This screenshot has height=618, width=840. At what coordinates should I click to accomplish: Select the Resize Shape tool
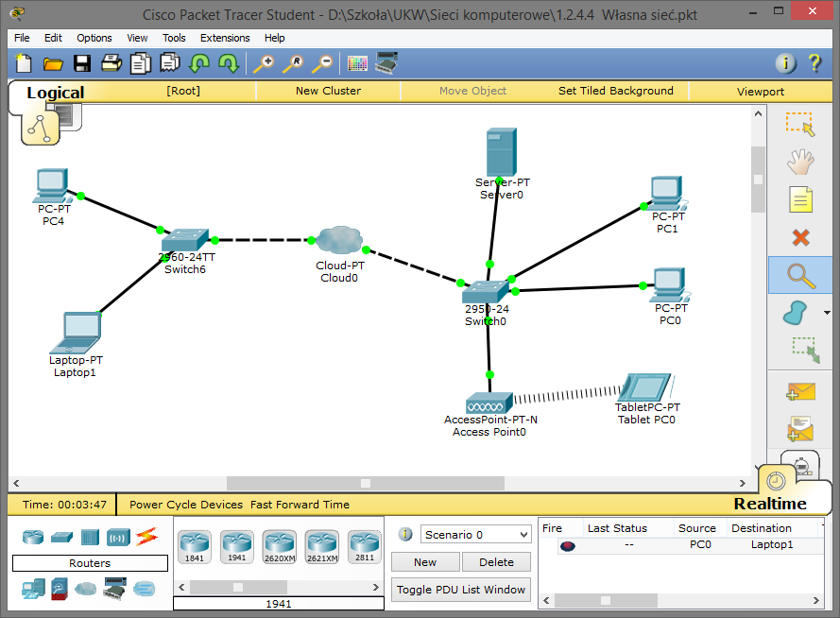(806, 351)
